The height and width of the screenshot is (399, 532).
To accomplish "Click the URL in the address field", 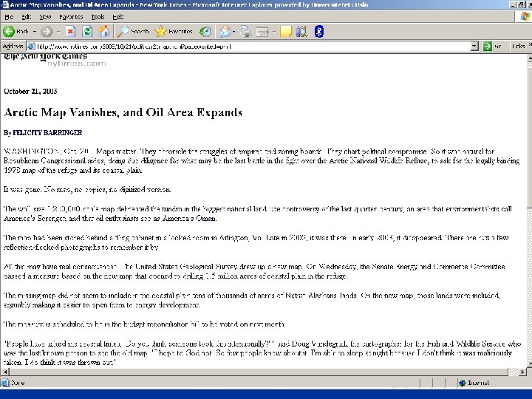I will click(134, 47).
